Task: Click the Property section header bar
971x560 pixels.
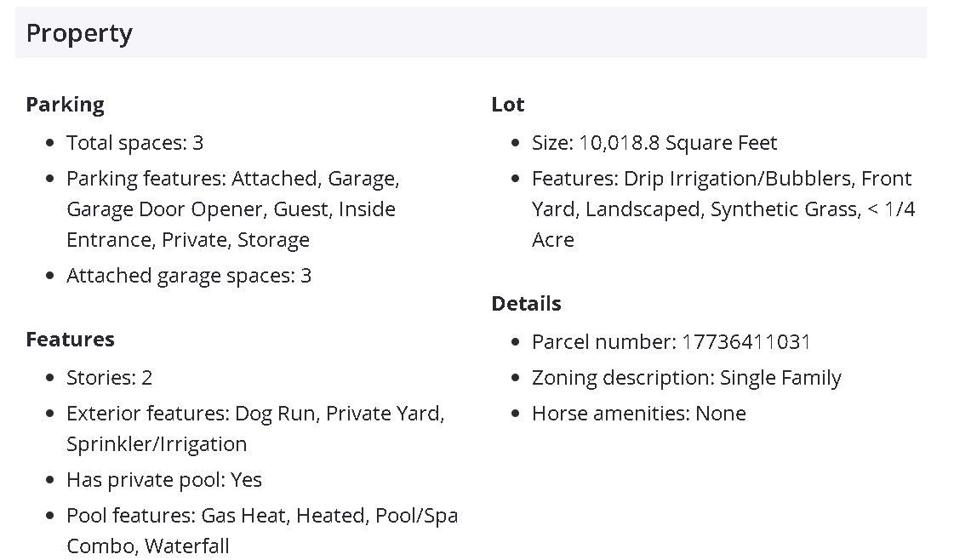Action: (x=470, y=33)
